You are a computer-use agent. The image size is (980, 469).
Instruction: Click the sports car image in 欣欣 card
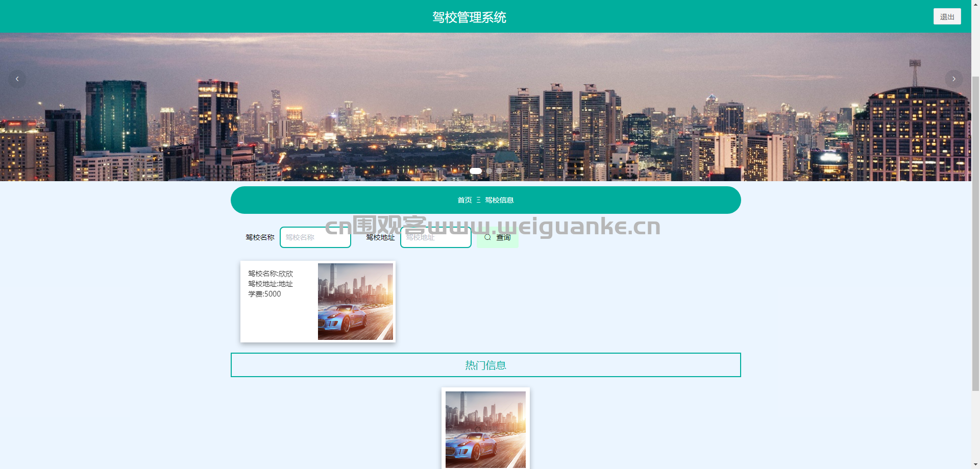(355, 302)
